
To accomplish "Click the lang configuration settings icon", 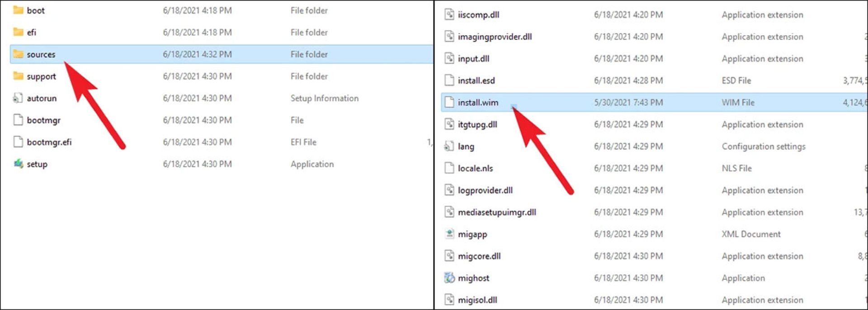I will (x=449, y=146).
